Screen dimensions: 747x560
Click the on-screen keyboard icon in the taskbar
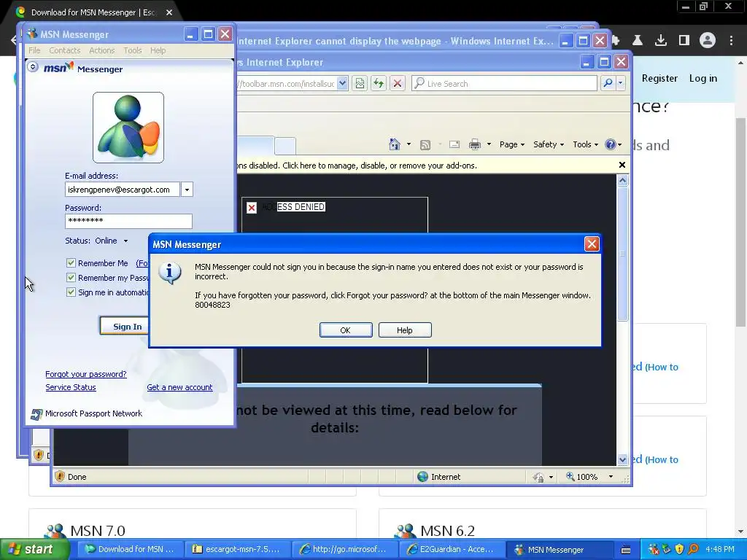[x=626, y=550]
